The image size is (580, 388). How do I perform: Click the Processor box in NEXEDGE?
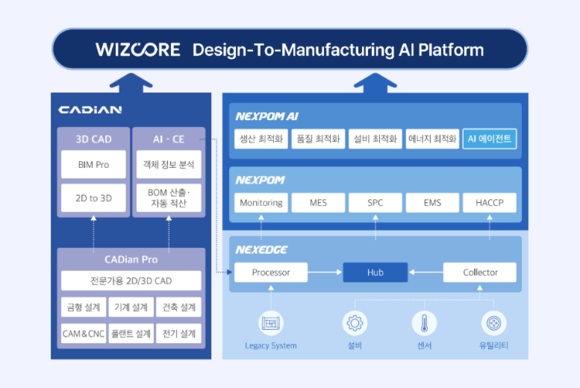click(x=271, y=272)
